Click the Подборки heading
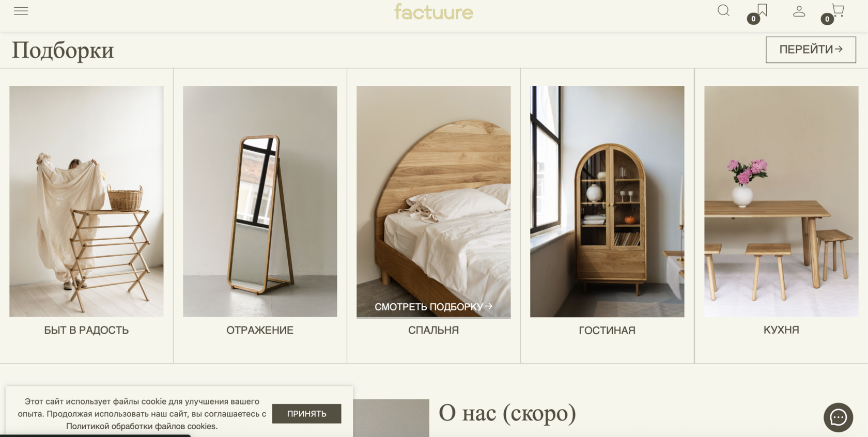This screenshot has width=868, height=437. point(63,50)
